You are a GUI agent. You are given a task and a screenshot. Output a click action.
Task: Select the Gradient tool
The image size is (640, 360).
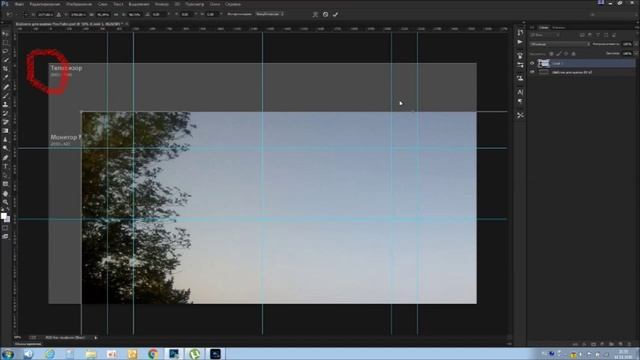[5, 131]
